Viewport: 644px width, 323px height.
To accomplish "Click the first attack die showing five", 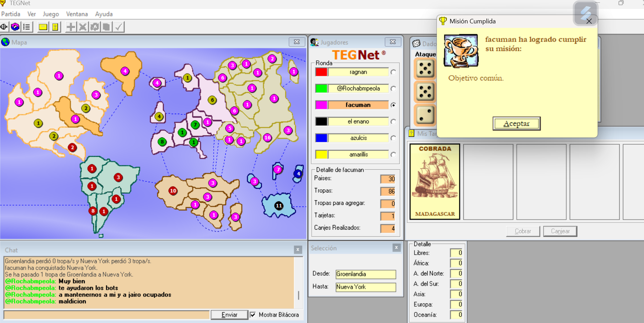I will [x=425, y=69].
